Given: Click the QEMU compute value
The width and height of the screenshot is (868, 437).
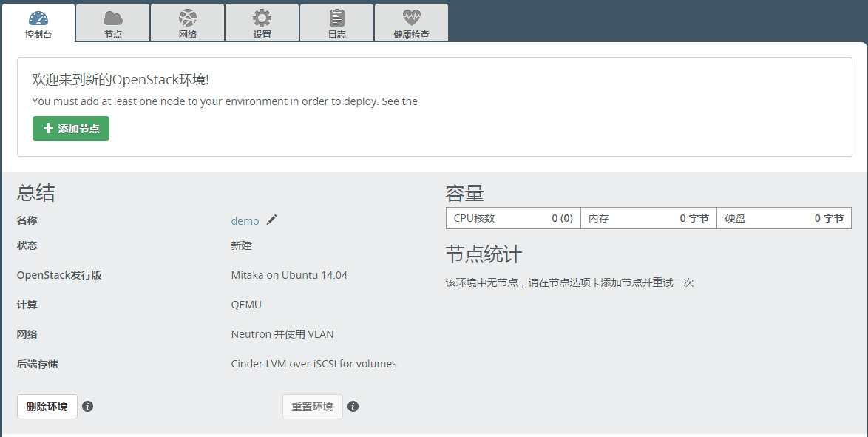Looking at the screenshot, I should [x=246, y=305].
